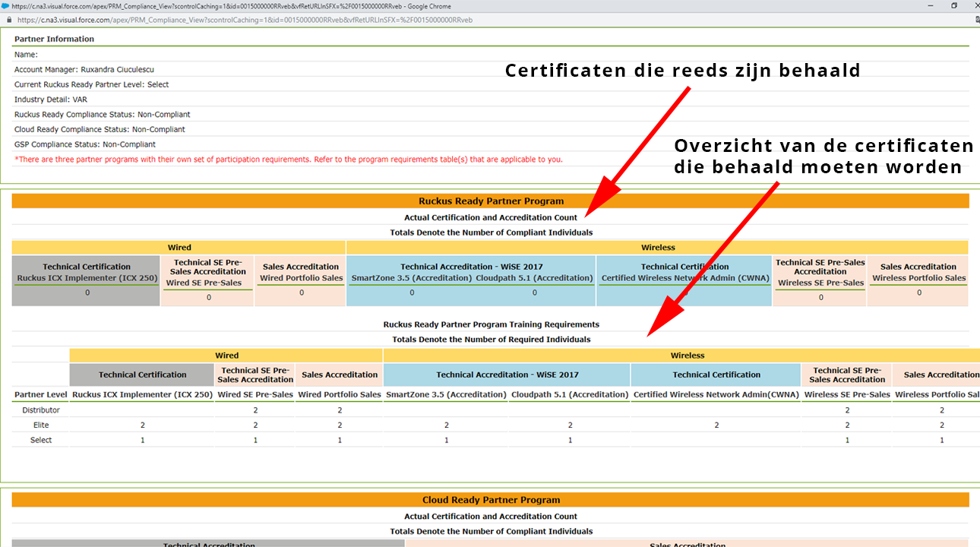Click Wireless Portfolio Sales in the count table

tap(918, 278)
